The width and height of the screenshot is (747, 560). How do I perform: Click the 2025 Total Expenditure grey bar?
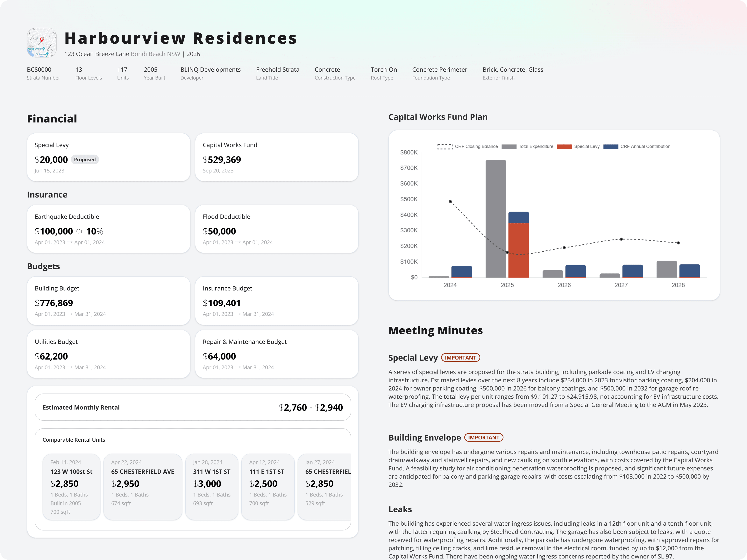pos(496,219)
